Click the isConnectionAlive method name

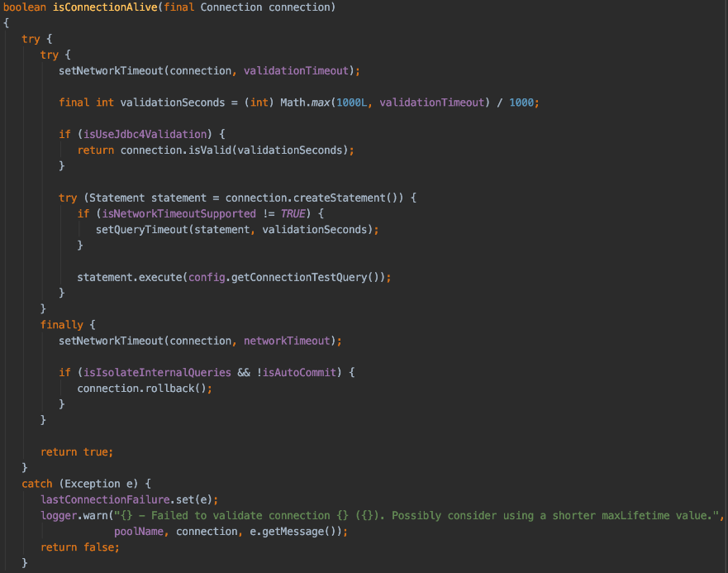[x=105, y=7]
